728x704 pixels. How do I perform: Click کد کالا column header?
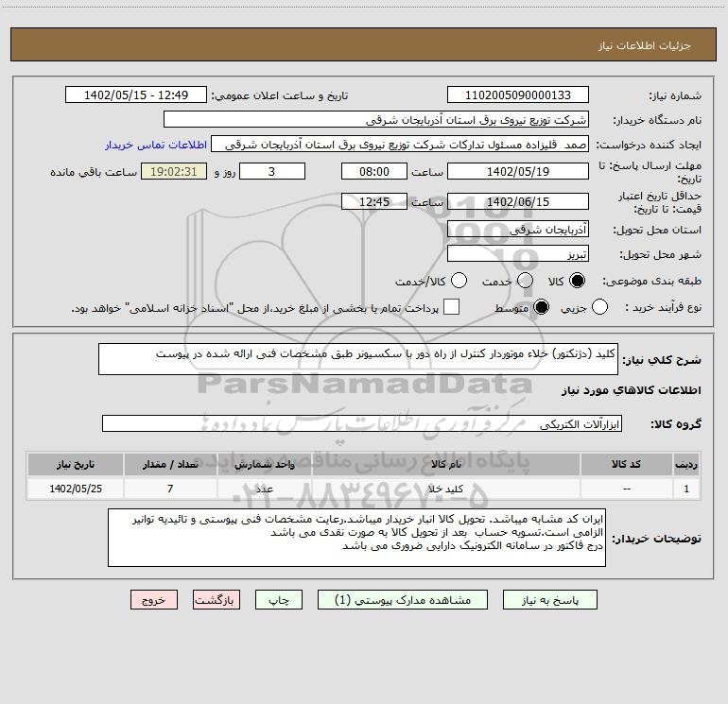click(626, 464)
